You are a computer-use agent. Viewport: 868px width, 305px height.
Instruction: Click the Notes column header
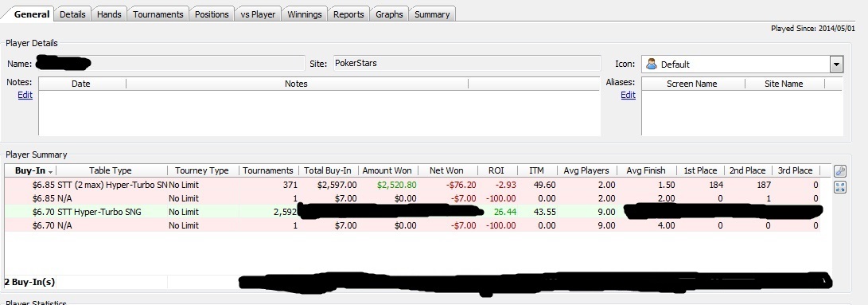click(296, 84)
